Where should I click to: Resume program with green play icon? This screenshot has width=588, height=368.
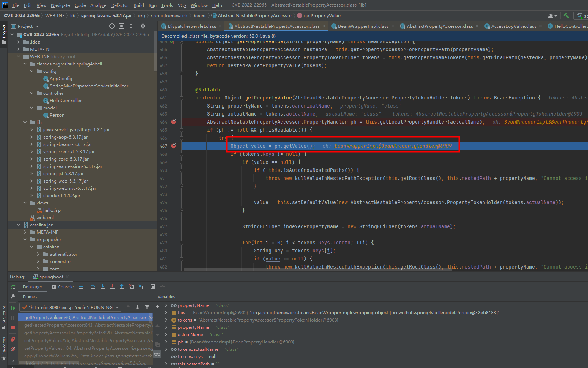[x=13, y=308]
